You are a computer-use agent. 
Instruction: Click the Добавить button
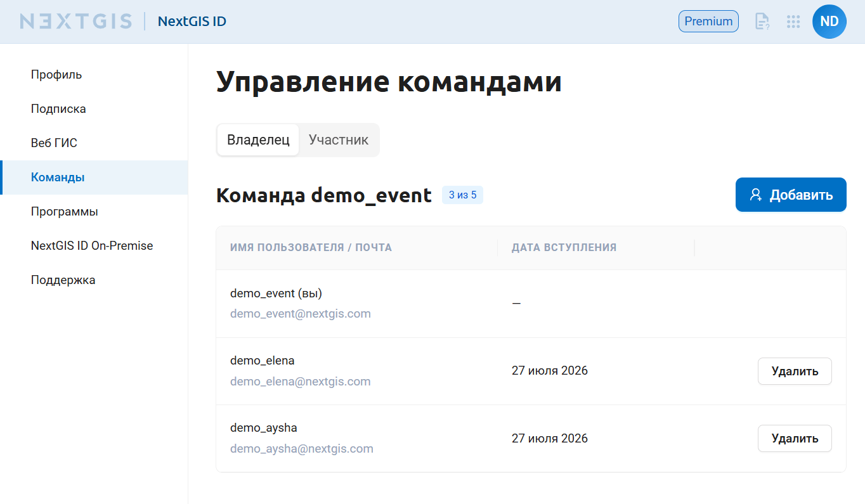[x=791, y=195]
